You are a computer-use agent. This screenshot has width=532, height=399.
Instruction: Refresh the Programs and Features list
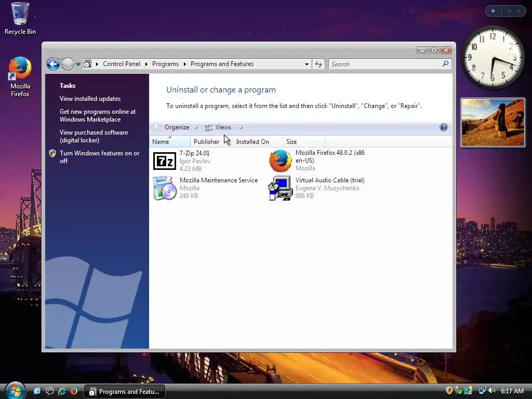pyautogui.click(x=318, y=64)
